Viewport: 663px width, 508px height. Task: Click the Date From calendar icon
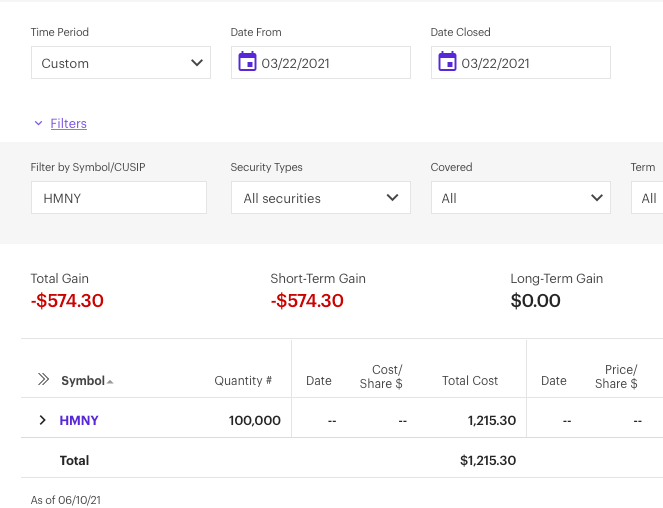(x=247, y=63)
